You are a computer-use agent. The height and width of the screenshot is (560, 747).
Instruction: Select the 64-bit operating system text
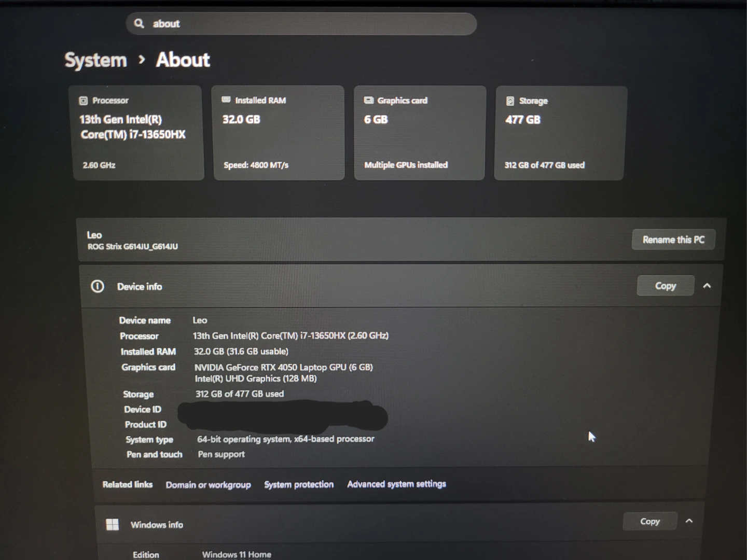click(285, 439)
